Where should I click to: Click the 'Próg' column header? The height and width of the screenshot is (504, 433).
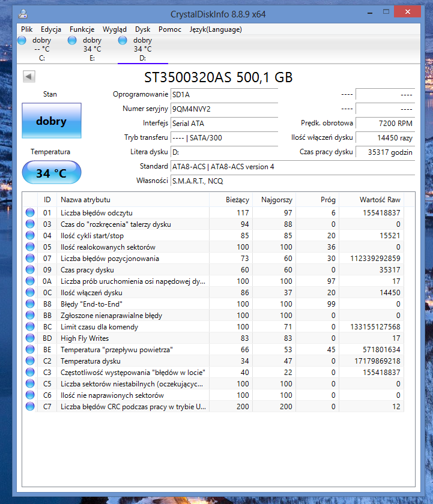(317, 200)
